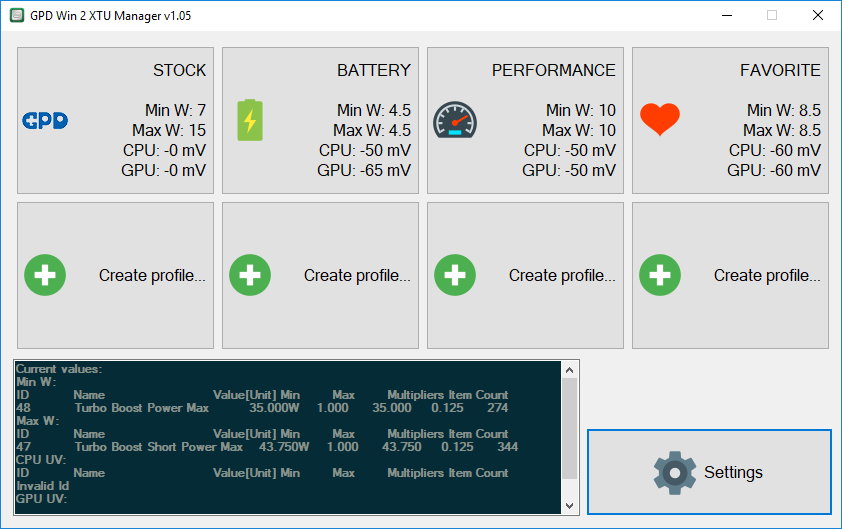The width and height of the screenshot is (842, 529).
Task: Click the green plus under FAVORITE profile
Action: [660, 275]
